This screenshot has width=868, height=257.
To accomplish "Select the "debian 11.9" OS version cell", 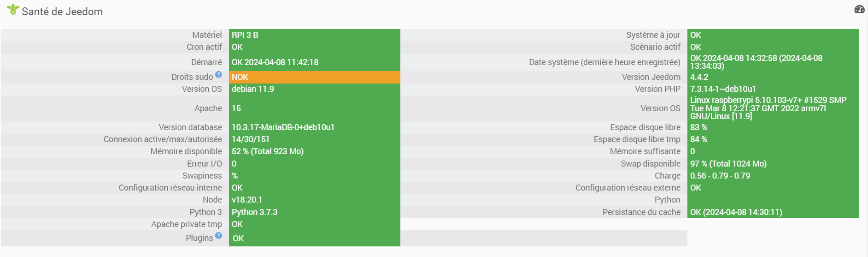I will tap(252, 89).
